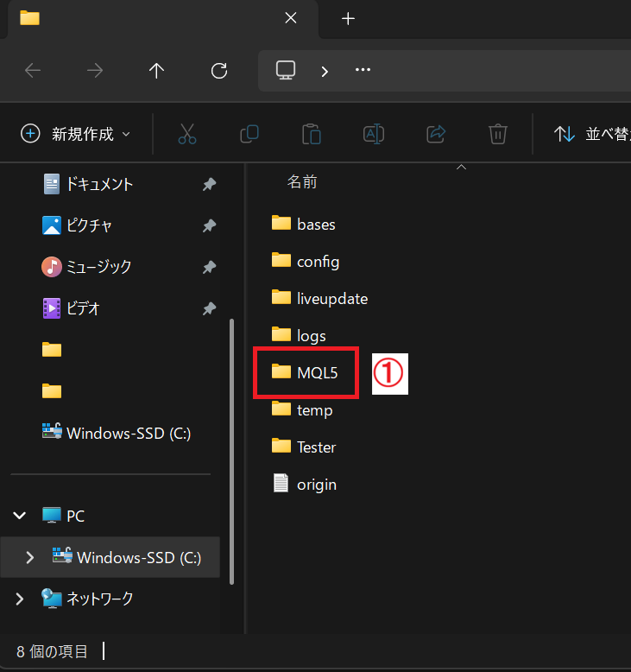Open the 新規作成 dropdown menu
Image resolution: width=631 pixels, height=672 pixels.
(76, 134)
